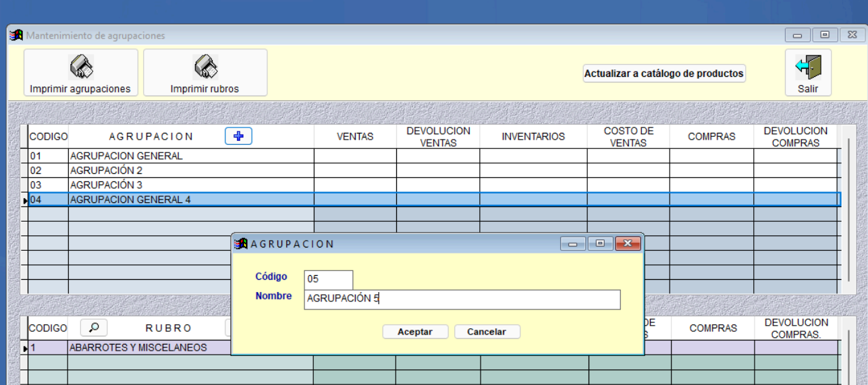Maximize the AGRUPACION dialog
868x385 pixels.
pyautogui.click(x=600, y=243)
